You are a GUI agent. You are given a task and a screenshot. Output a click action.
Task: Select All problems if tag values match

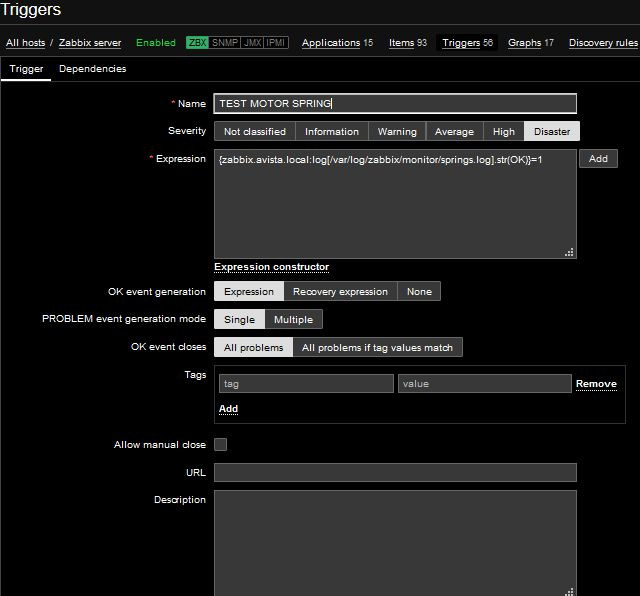tap(377, 348)
